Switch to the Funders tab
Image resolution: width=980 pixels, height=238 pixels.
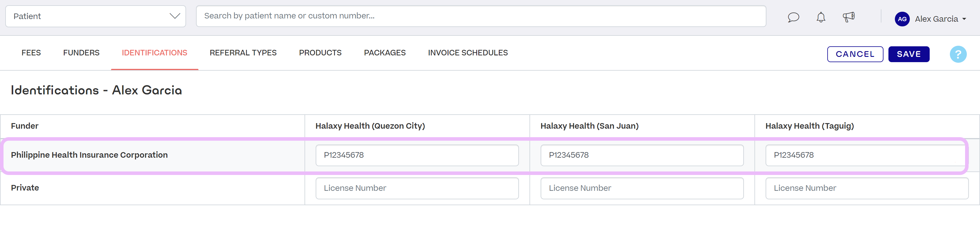[x=81, y=53]
